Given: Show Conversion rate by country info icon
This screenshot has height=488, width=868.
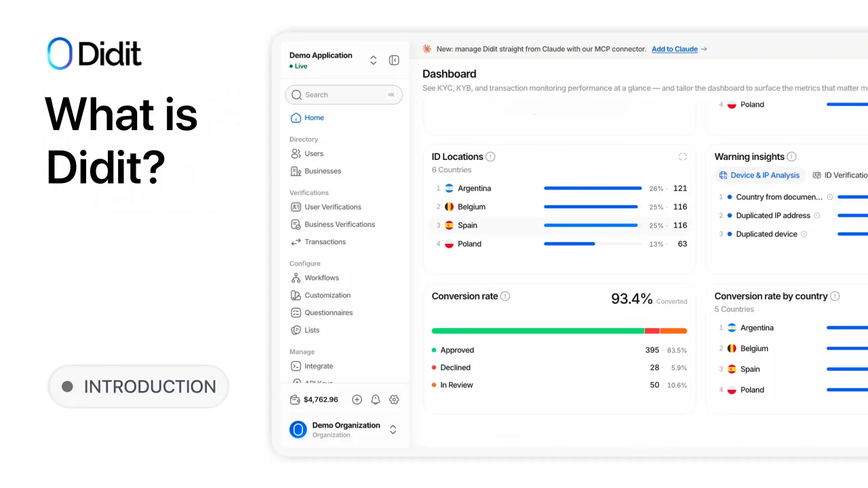Looking at the screenshot, I should [835, 296].
